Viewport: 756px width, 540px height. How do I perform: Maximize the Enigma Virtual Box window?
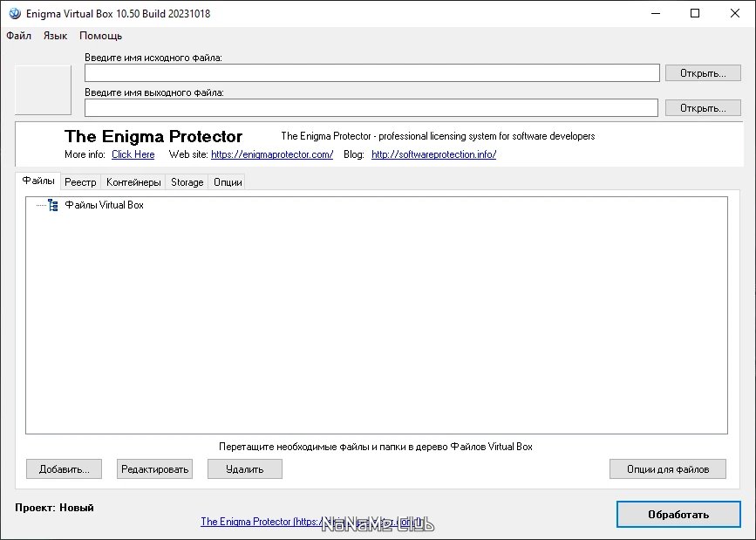695,13
